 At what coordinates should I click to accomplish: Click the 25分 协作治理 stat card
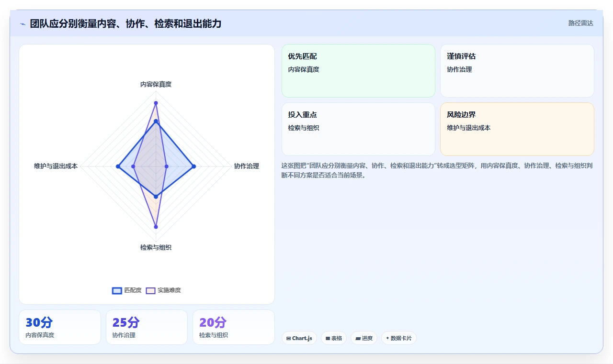pos(147,327)
